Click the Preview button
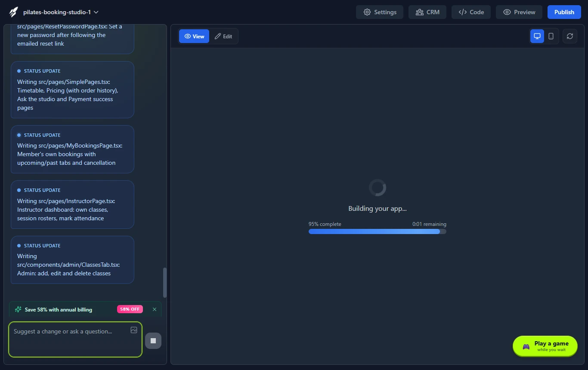 point(519,12)
